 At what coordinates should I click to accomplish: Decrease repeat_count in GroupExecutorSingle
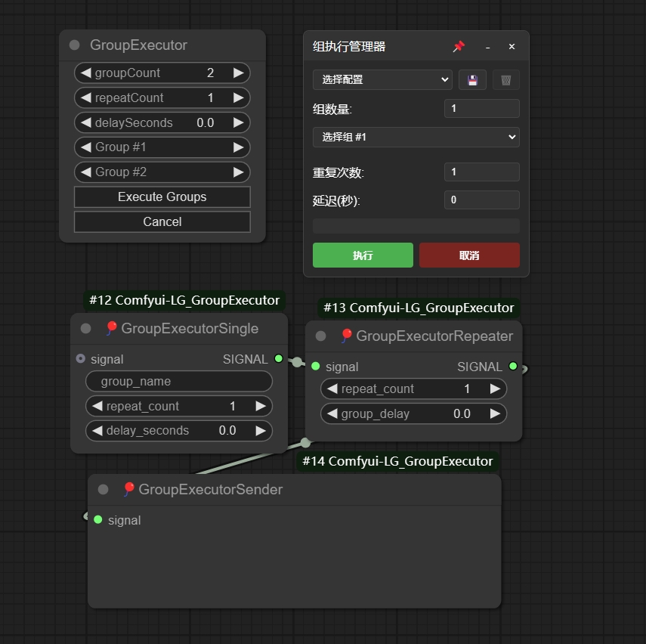point(97,406)
